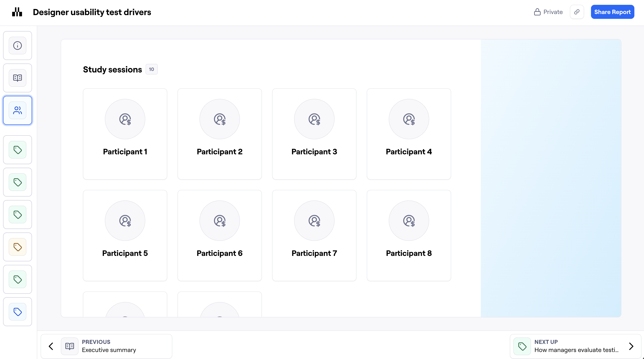This screenshot has width=644, height=359.
Task: Select the Participant 7 avatar icon
Action: [x=314, y=221]
